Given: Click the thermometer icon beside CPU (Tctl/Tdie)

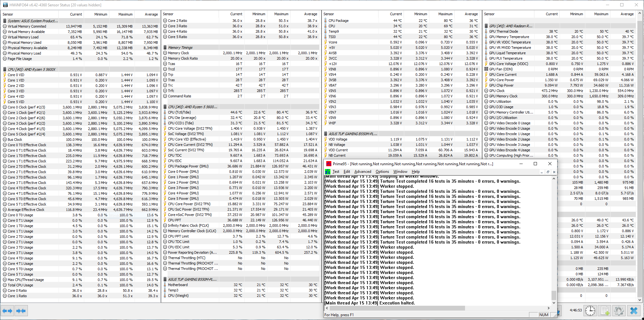Looking at the screenshot, I should 165,112.
